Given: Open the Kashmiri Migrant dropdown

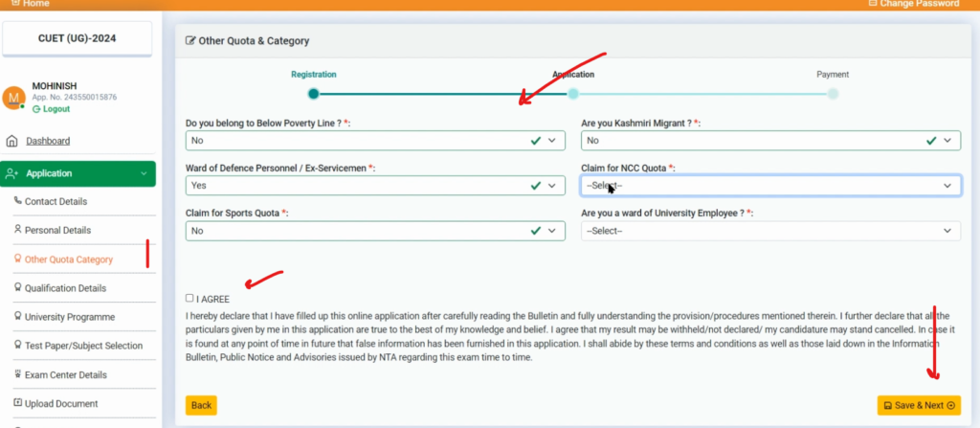Looking at the screenshot, I should [x=770, y=141].
